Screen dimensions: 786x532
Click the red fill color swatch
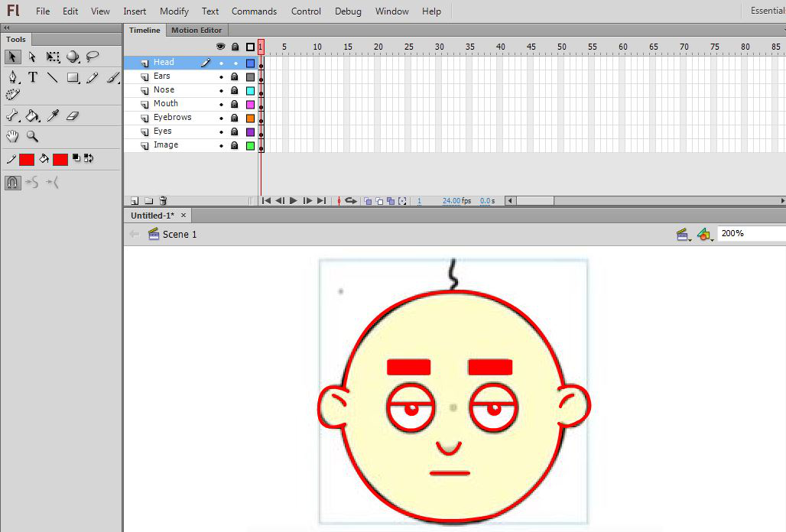(x=60, y=159)
